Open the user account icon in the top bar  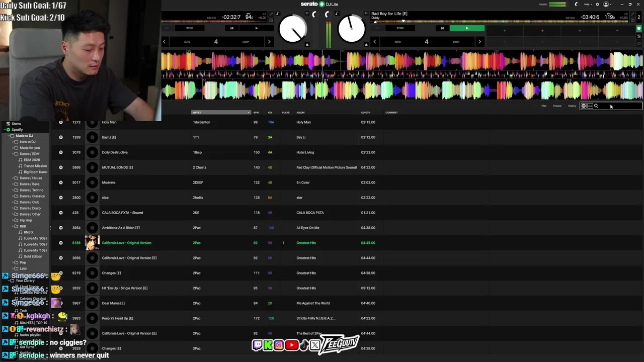click(606, 4)
